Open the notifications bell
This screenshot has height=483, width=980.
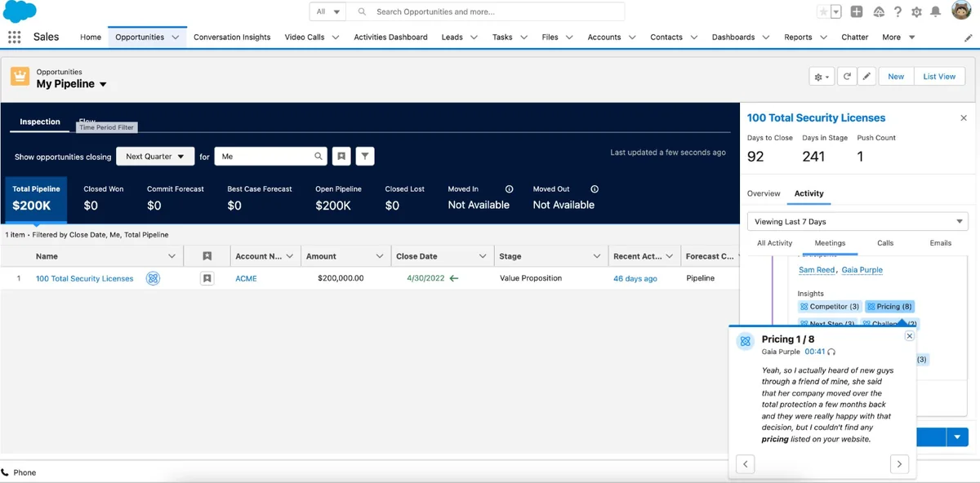coord(936,11)
